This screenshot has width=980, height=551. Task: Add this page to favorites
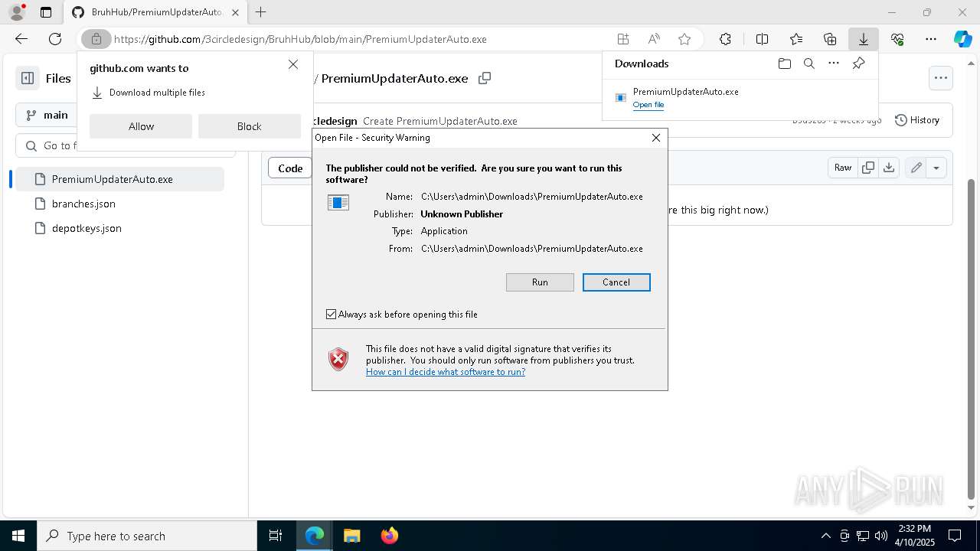point(684,39)
